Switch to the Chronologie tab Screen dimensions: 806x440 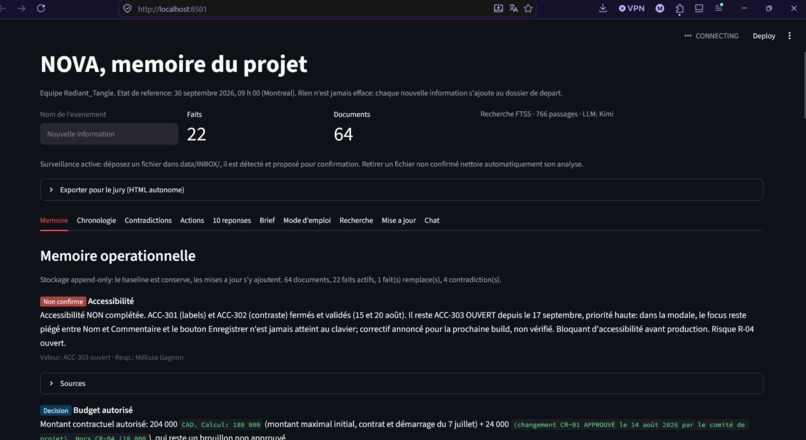click(96, 220)
